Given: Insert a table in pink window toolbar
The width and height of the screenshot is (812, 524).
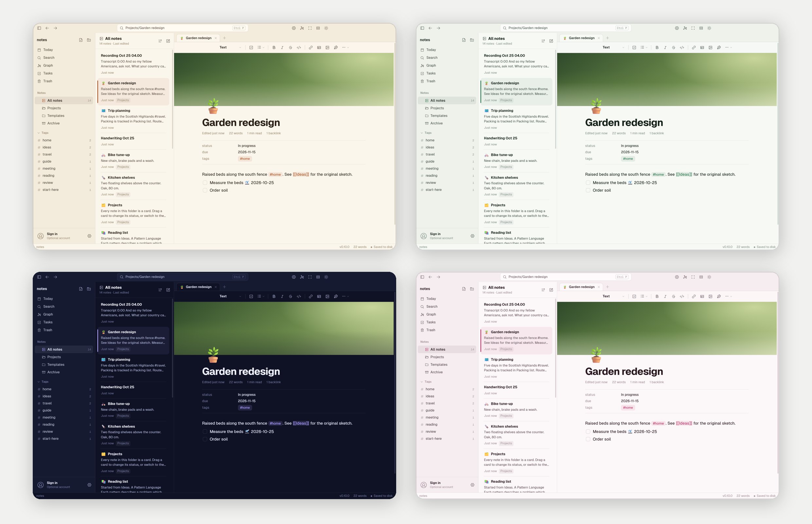Looking at the screenshot, I should coord(702,296).
